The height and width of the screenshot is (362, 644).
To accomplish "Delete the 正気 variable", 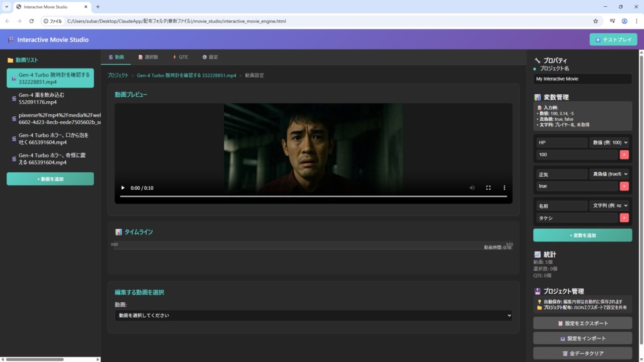I will pyautogui.click(x=625, y=186).
